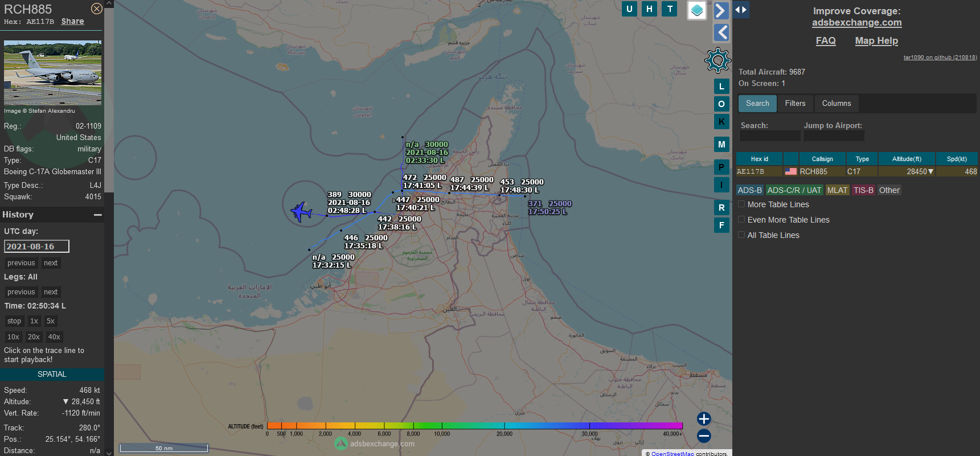Go to previous UTC day

pos(21,262)
